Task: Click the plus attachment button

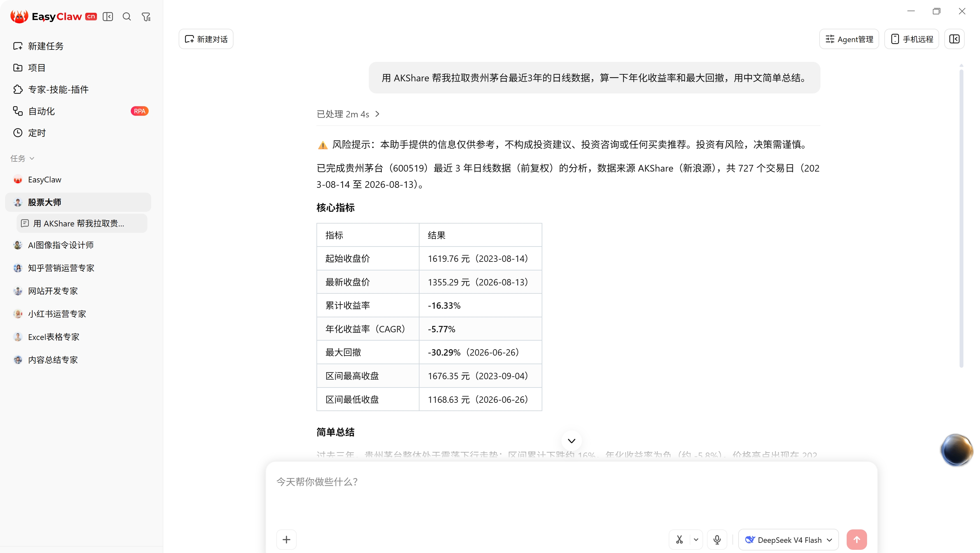Action: [286, 539]
